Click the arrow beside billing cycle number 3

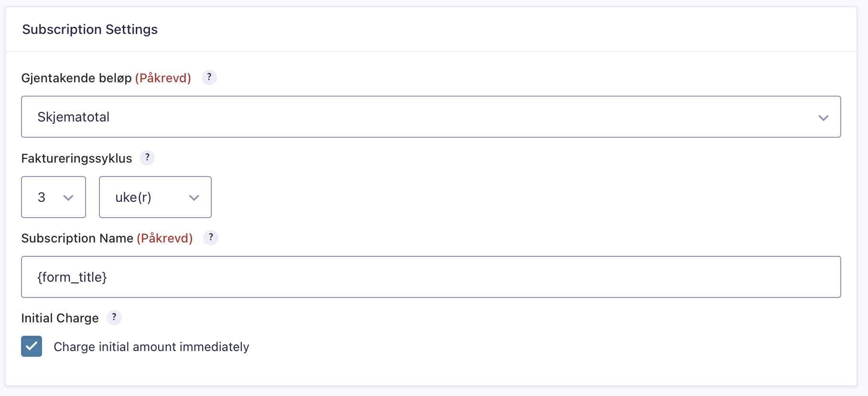(68, 198)
